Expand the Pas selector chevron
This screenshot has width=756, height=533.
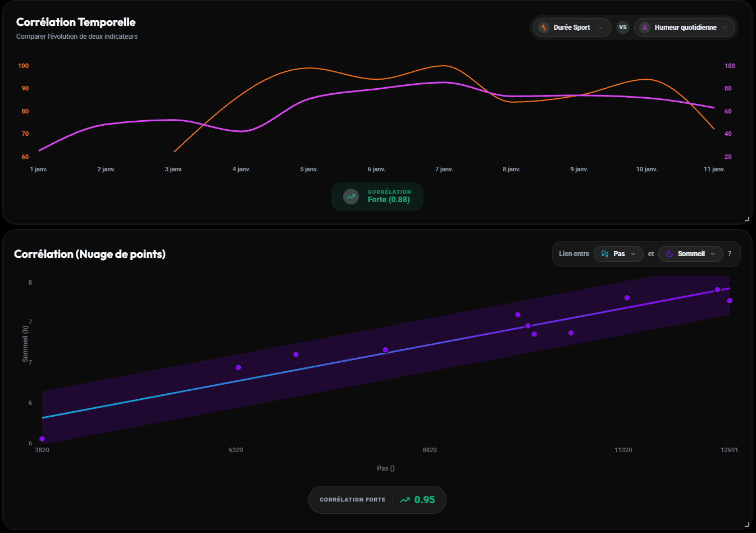coord(633,254)
